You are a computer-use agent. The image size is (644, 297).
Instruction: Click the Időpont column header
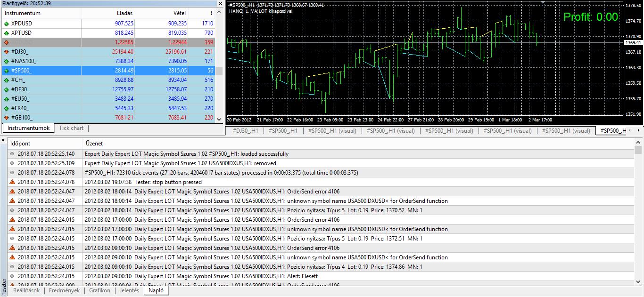(45, 144)
